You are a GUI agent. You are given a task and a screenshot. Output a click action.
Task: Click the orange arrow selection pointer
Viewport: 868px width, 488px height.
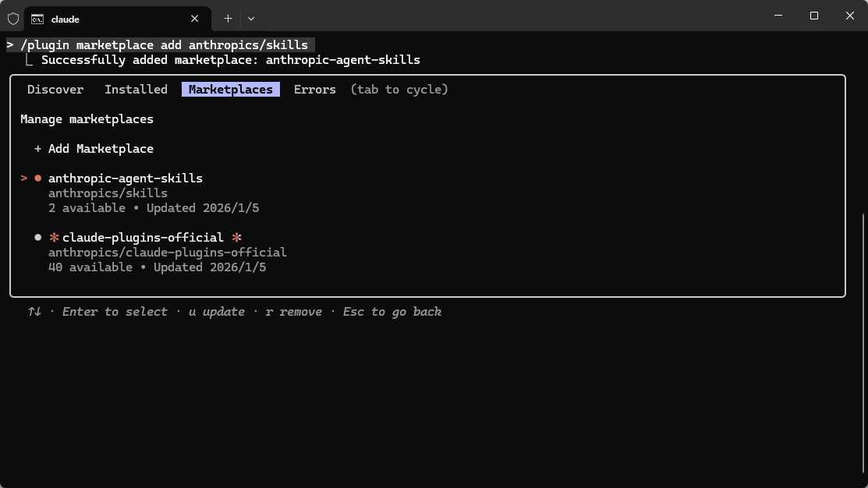pyautogui.click(x=24, y=179)
